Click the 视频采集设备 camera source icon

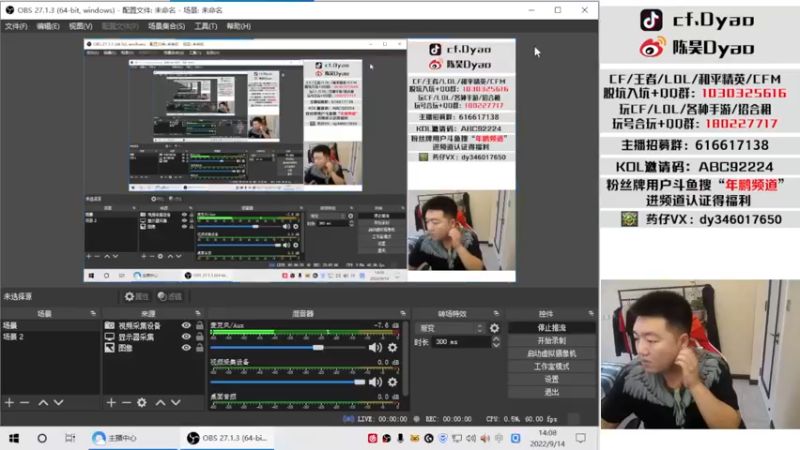(x=110, y=326)
